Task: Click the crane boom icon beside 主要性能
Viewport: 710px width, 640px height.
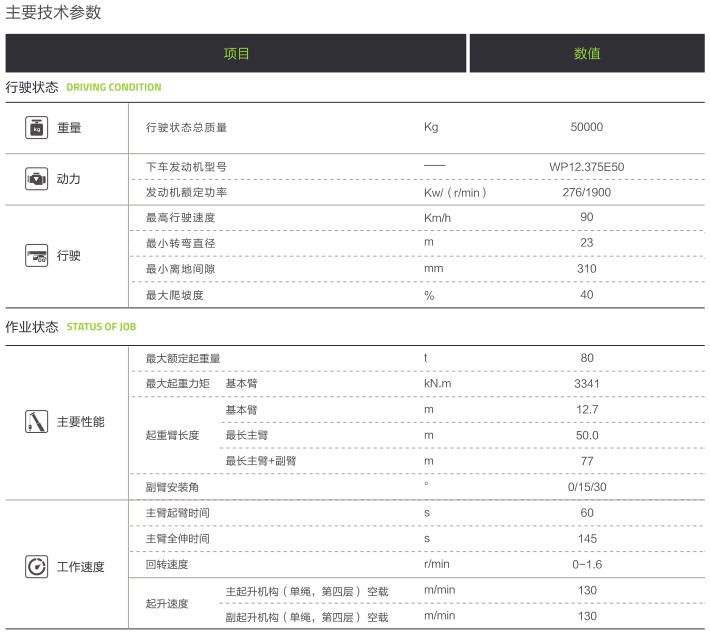Action: click(x=36, y=422)
